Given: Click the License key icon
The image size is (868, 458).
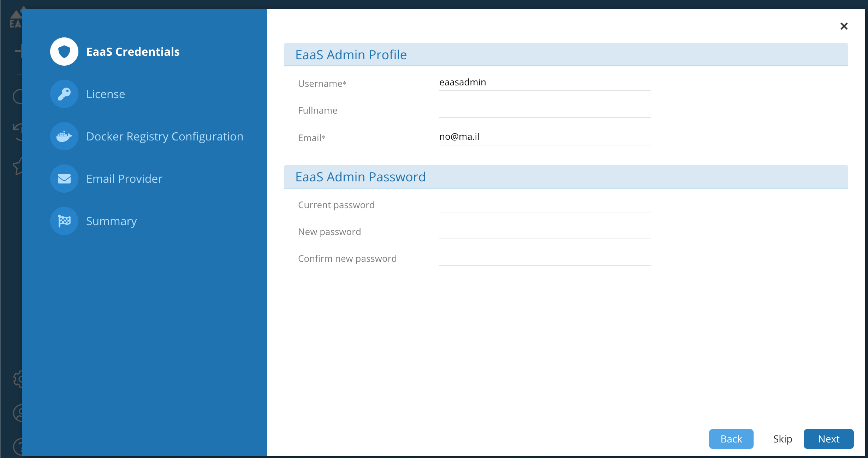Looking at the screenshot, I should (64, 94).
